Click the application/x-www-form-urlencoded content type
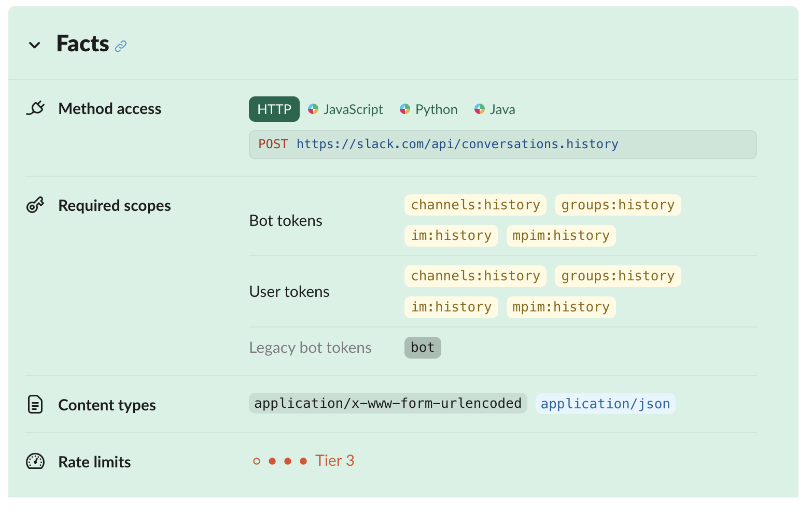812x513 pixels. point(388,403)
